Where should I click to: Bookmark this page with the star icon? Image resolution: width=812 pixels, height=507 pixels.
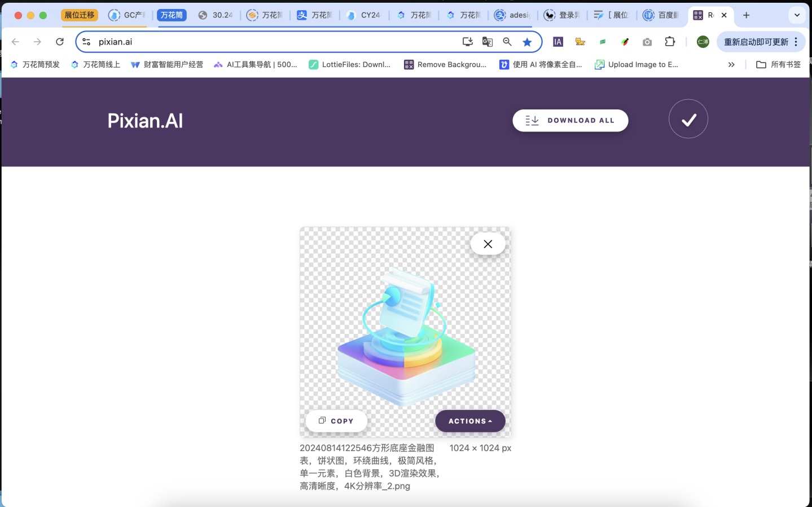pyautogui.click(x=527, y=42)
